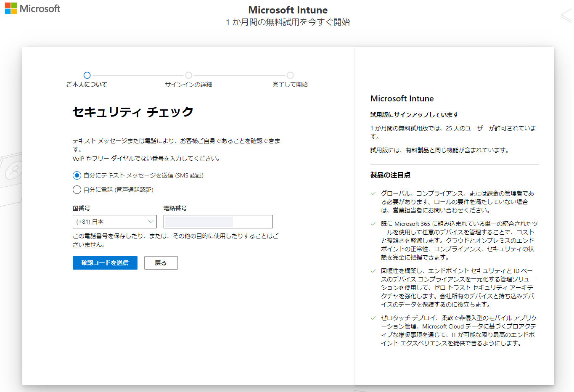Click the text 試用版には、有料製品と同じ機能が含まれています
The height and width of the screenshot is (392, 574).
pos(440,150)
